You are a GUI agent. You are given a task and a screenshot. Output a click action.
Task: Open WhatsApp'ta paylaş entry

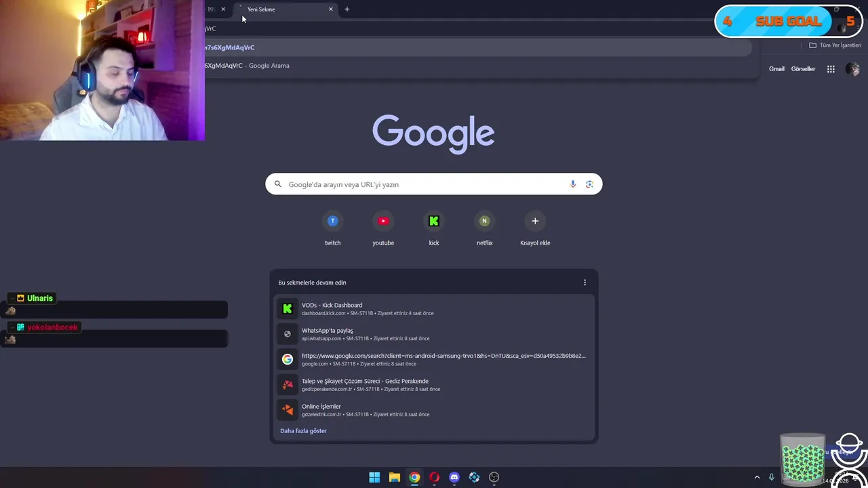pos(434,334)
